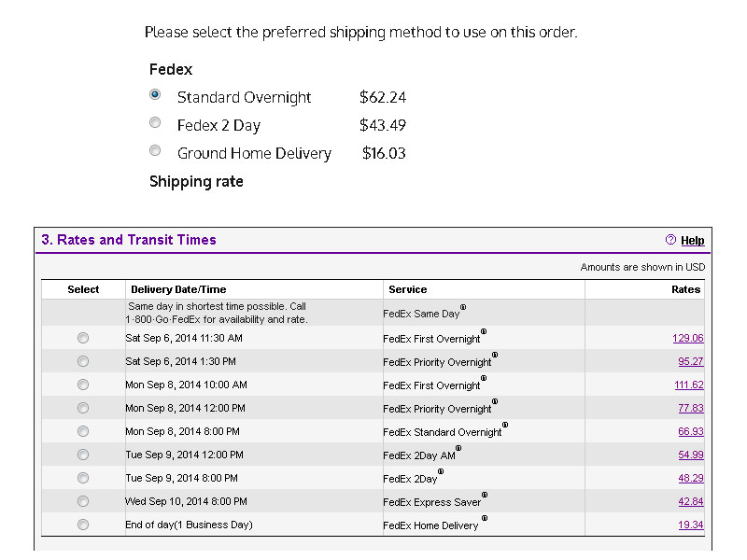Choose Mon Sep 8 10:00 AM delivery radio
This screenshot has width=747, height=560.
83,385
